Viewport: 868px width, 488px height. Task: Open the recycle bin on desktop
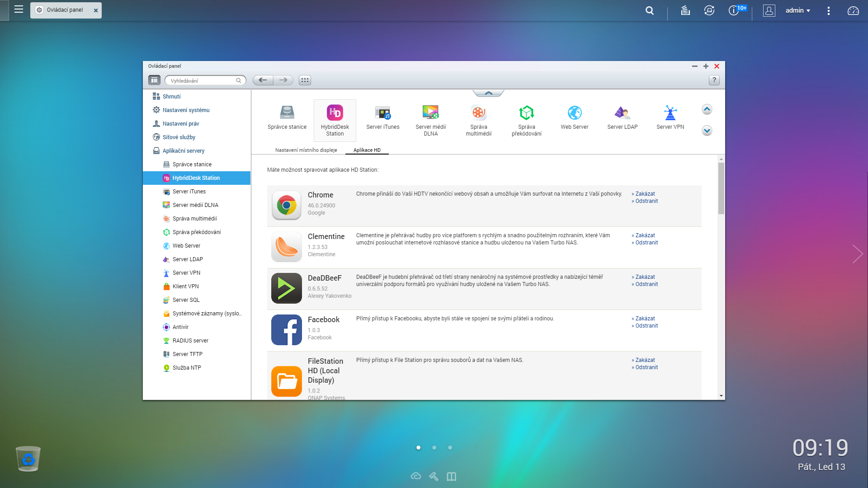[x=28, y=459]
